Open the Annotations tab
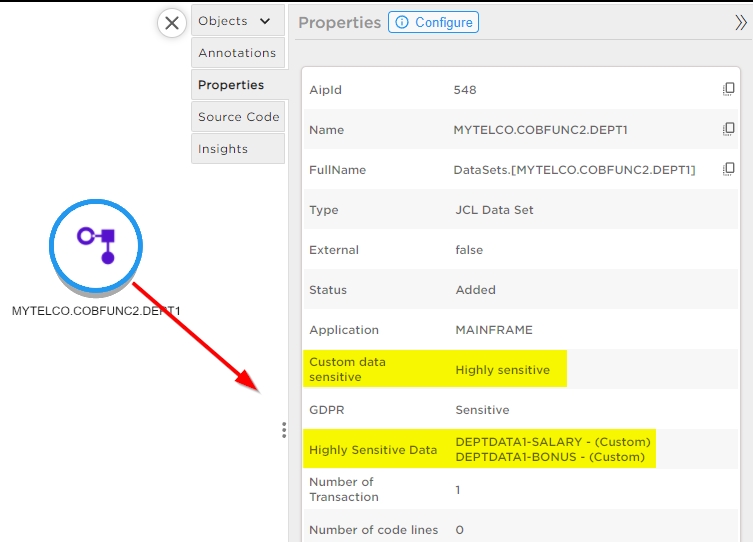753x542 pixels. pyautogui.click(x=237, y=53)
